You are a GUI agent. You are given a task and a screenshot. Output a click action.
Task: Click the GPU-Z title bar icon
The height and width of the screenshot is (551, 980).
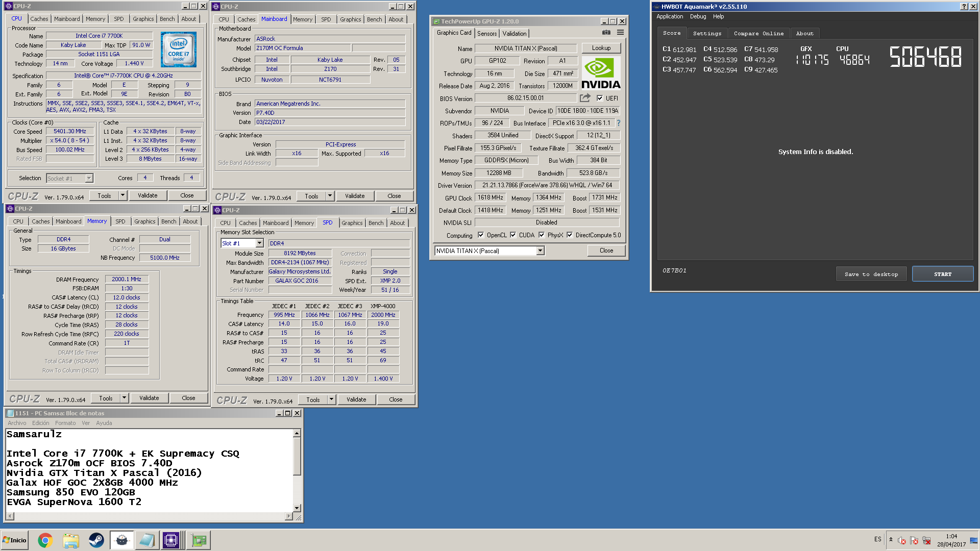coord(435,21)
